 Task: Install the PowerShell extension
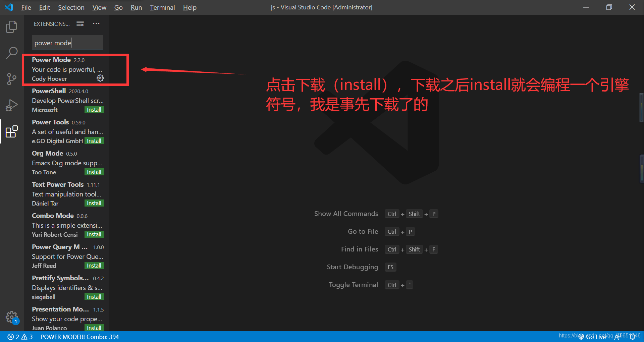[94, 109]
